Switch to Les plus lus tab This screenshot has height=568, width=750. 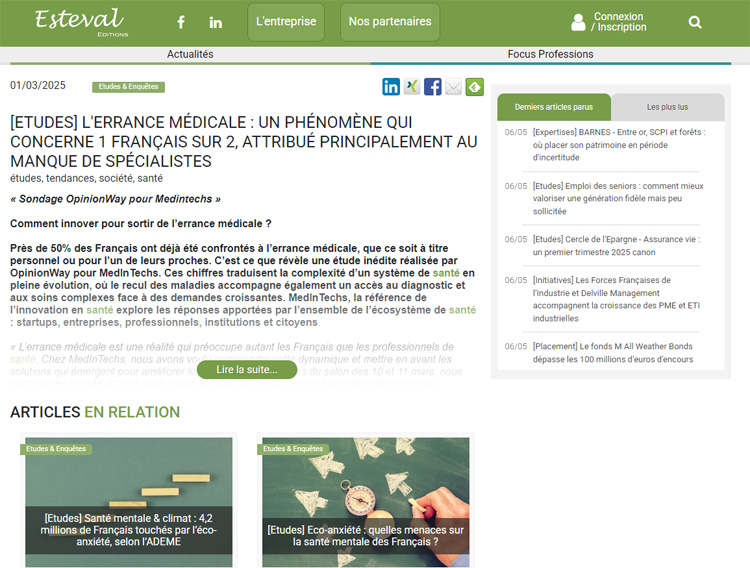point(667,107)
